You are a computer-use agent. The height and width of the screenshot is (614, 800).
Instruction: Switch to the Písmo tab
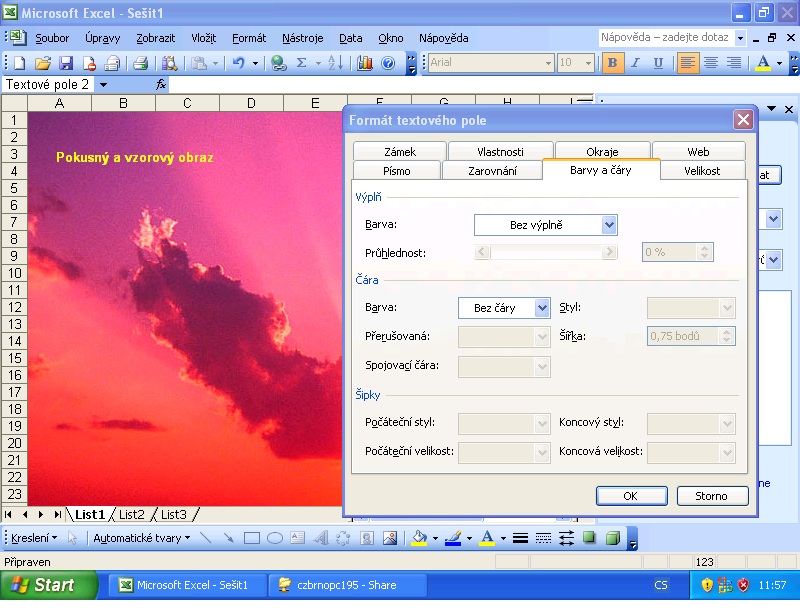pyautogui.click(x=396, y=171)
